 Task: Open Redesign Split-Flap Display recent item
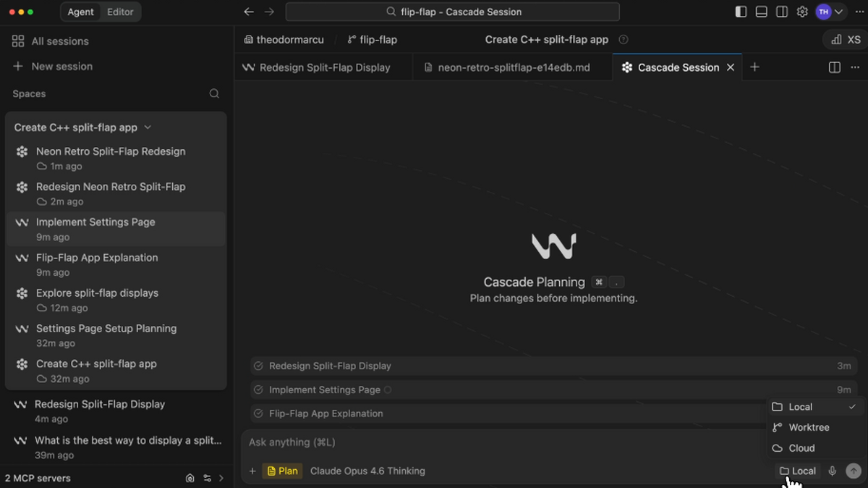pos(553,366)
